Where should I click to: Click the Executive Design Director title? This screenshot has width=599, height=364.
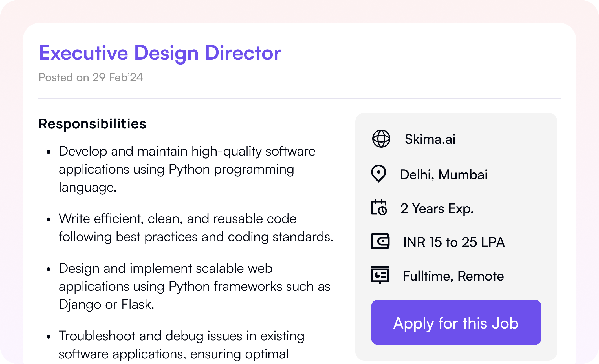pyautogui.click(x=160, y=53)
